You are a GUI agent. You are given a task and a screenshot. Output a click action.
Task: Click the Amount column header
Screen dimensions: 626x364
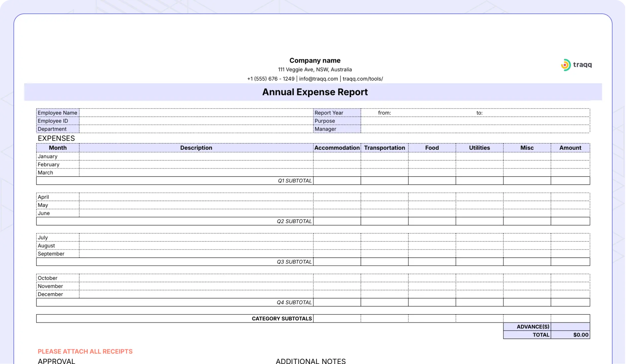pyautogui.click(x=570, y=148)
